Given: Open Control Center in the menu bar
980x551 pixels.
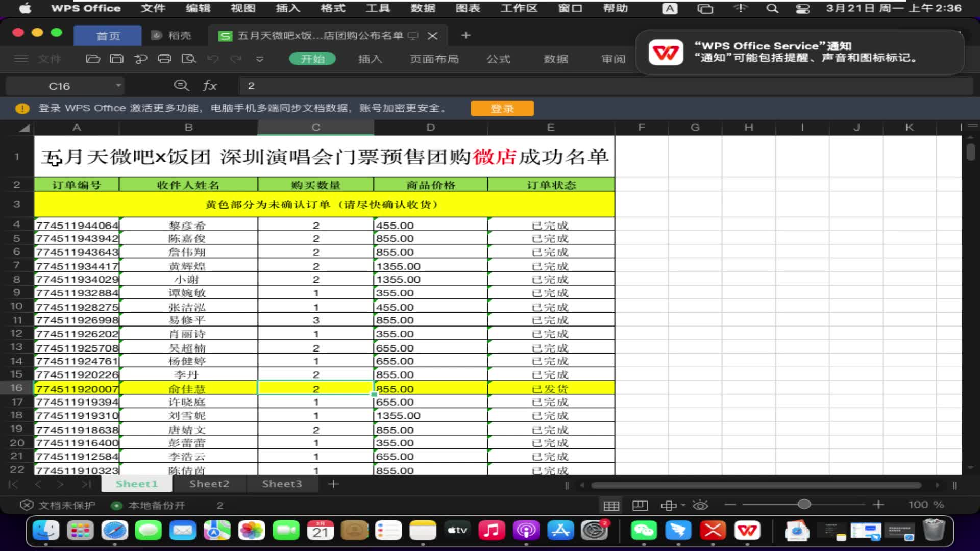Looking at the screenshot, I should pos(803,8).
